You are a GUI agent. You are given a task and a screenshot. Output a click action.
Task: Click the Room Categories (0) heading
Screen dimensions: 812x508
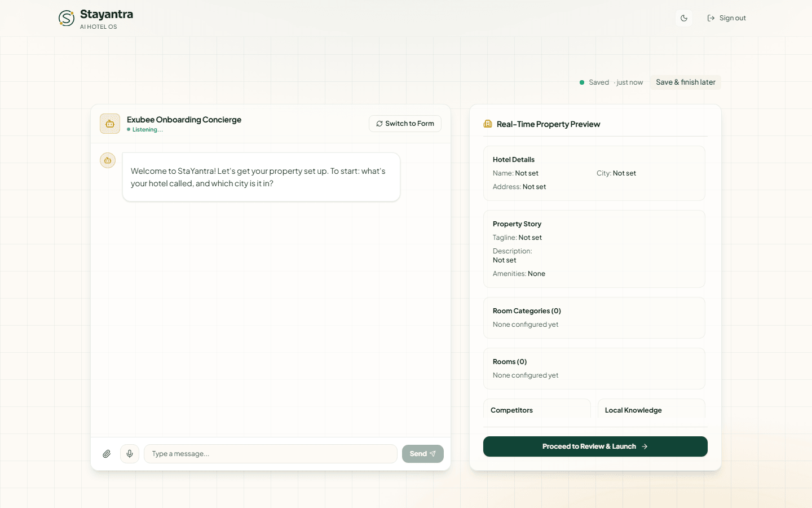[x=527, y=311]
